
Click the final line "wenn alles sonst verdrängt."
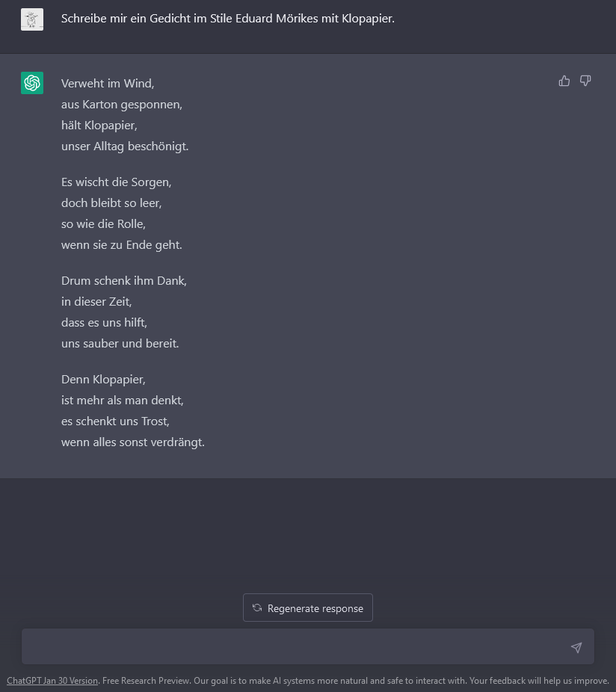(133, 442)
